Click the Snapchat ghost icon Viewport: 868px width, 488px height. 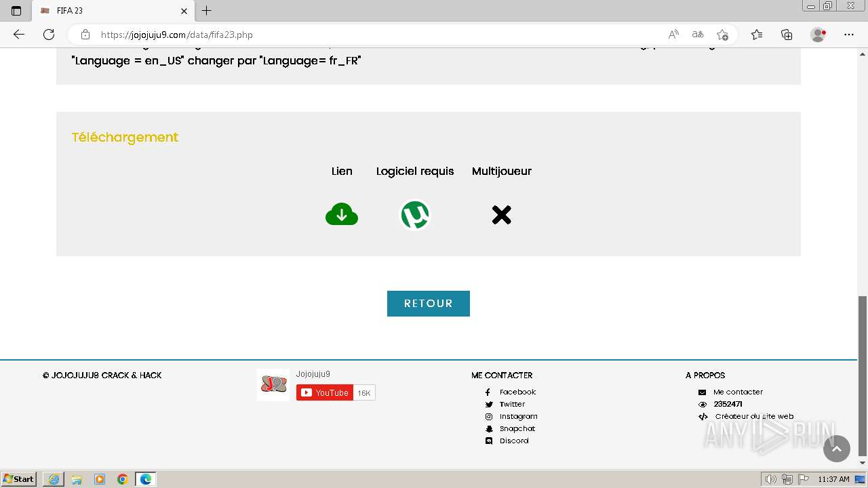pos(488,429)
